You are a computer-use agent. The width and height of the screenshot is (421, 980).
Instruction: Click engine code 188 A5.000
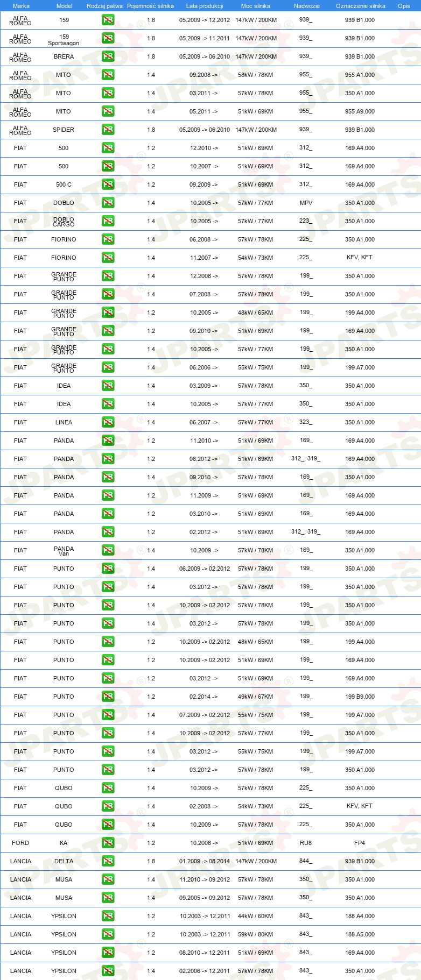click(360, 934)
